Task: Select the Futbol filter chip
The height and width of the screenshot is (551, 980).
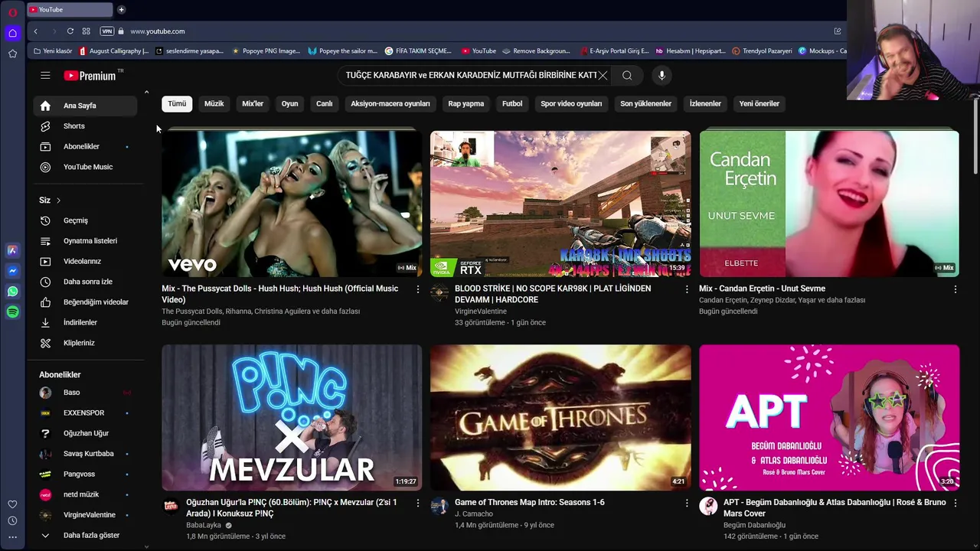Action: 512,103
